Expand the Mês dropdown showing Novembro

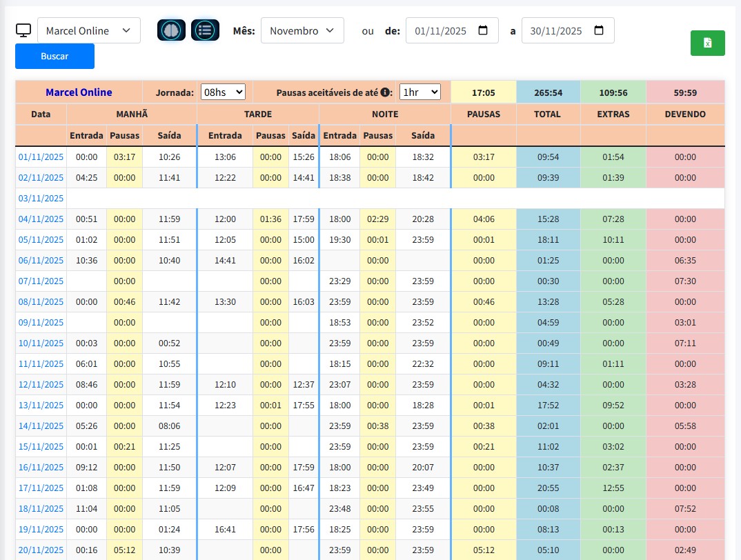pyautogui.click(x=302, y=31)
